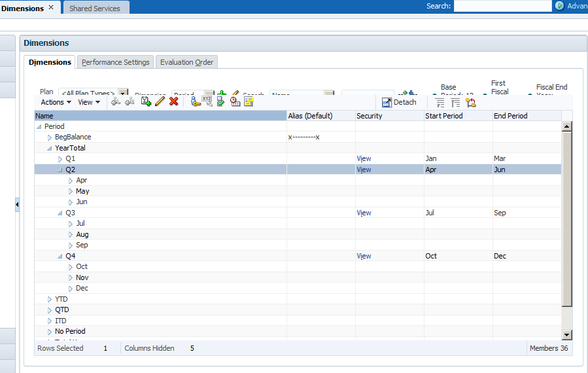Expand the Dec member arrow
Image resolution: width=588 pixels, height=373 pixels.
(71, 289)
